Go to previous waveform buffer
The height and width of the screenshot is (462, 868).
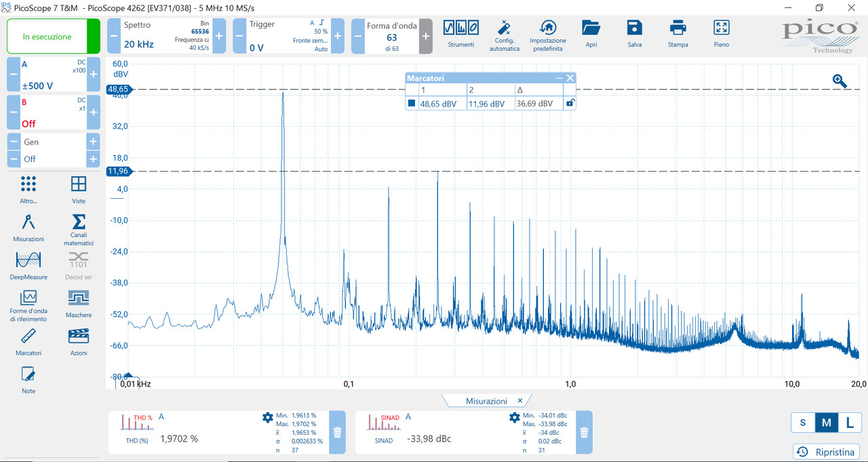pos(357,36)
